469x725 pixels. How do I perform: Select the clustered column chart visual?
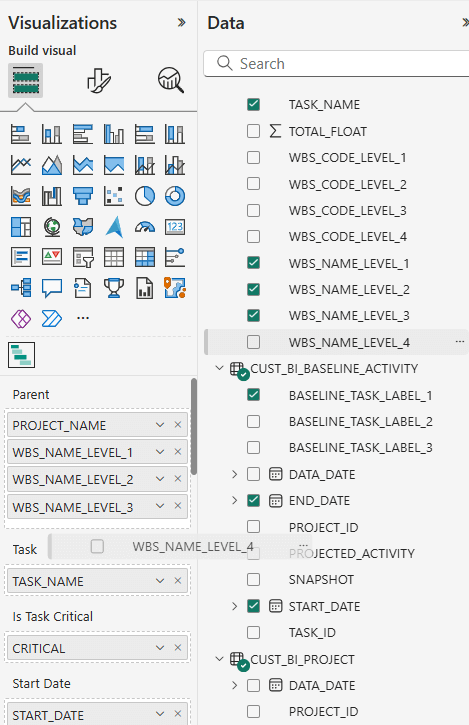pos(114,135)
